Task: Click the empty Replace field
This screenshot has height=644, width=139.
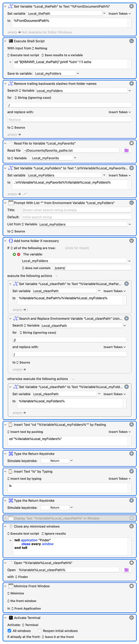Action: [x=69, y=119]
